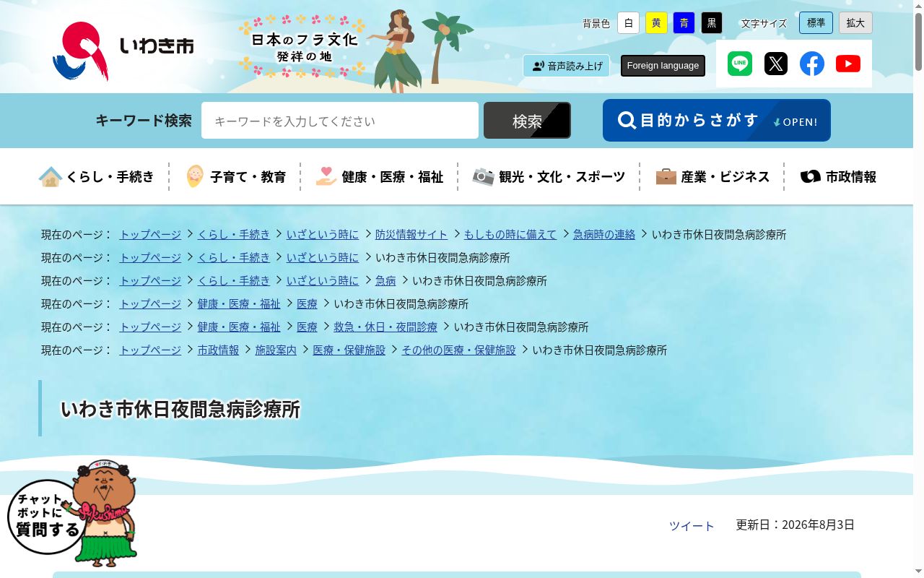Open the Facebook social icon
This screenshot has height=578, width=924.
pyautogui.click(x=812, y=64)
